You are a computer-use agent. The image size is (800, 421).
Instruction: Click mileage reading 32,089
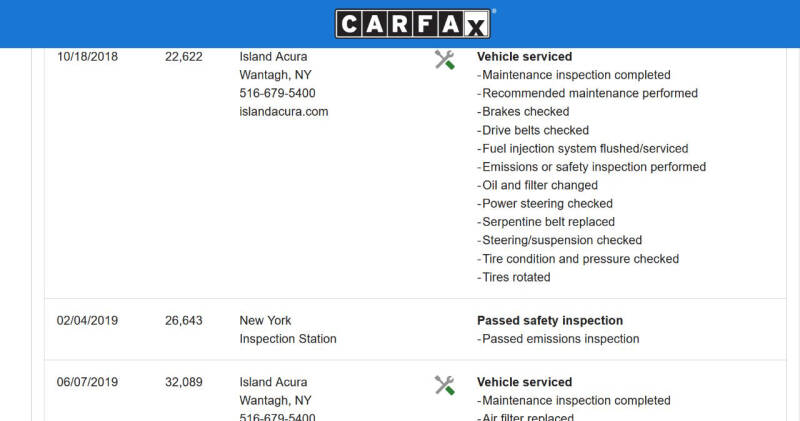pos(184,382)
